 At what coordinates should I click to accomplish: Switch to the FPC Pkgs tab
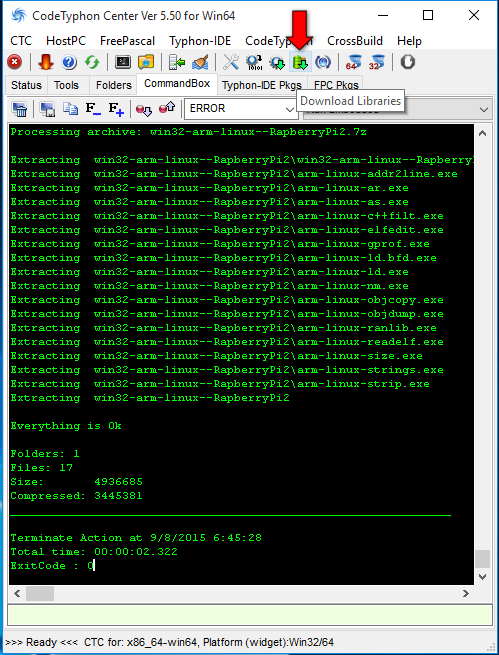[336, 85]
